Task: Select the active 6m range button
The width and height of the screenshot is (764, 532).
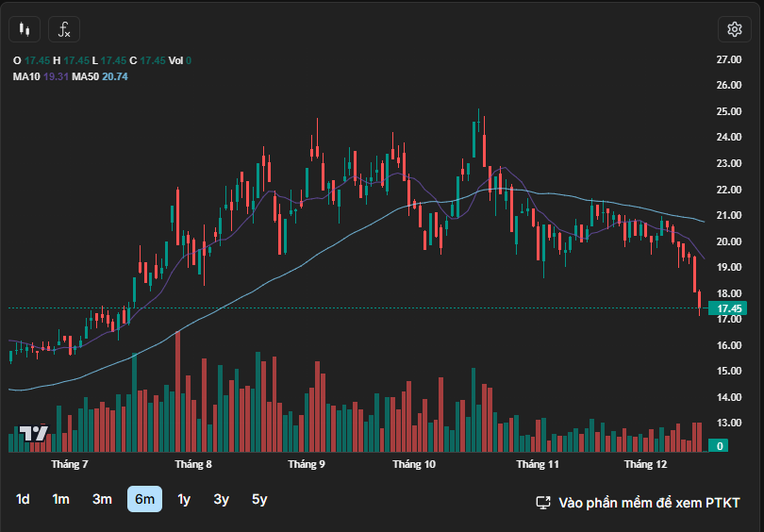Action: 144,499
